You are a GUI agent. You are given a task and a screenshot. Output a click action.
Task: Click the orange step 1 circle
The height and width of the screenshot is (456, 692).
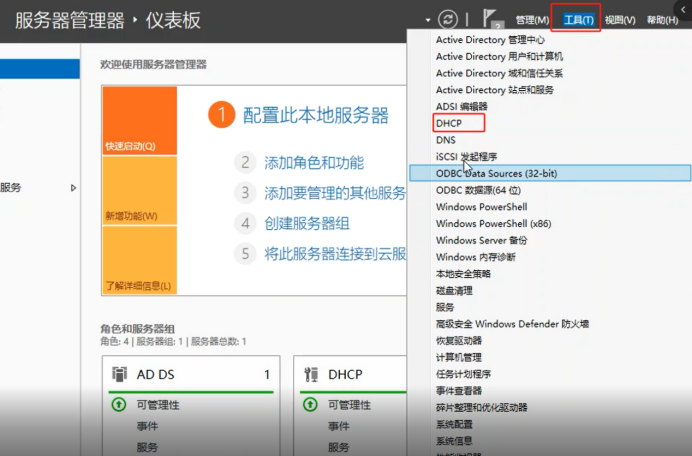pos(222,115)
